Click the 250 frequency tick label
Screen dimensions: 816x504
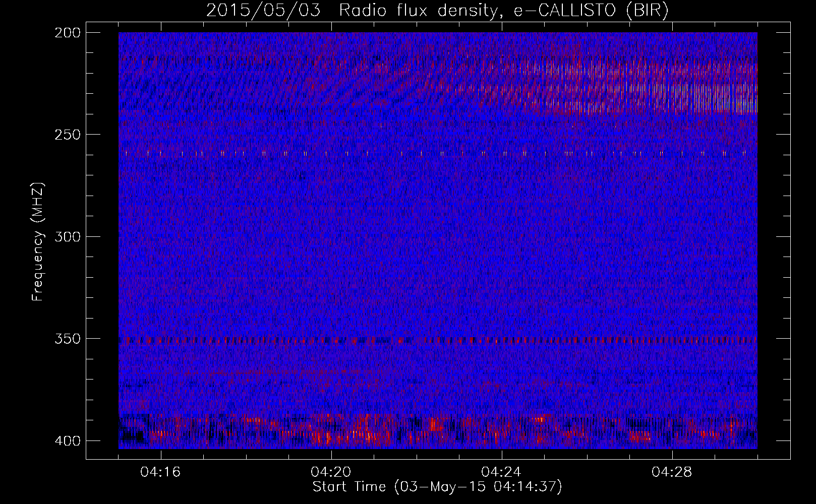pyautogui.click(x=67, y=135)
